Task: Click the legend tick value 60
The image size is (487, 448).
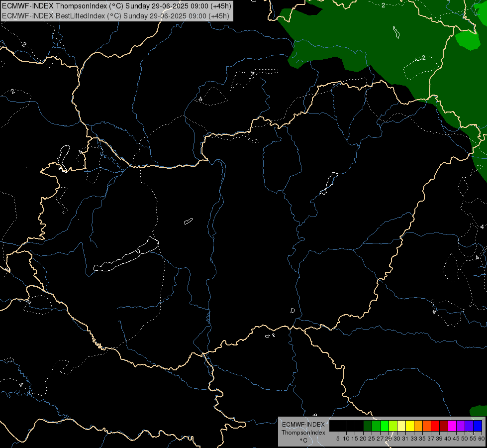Action: click(x=482, y=439)
